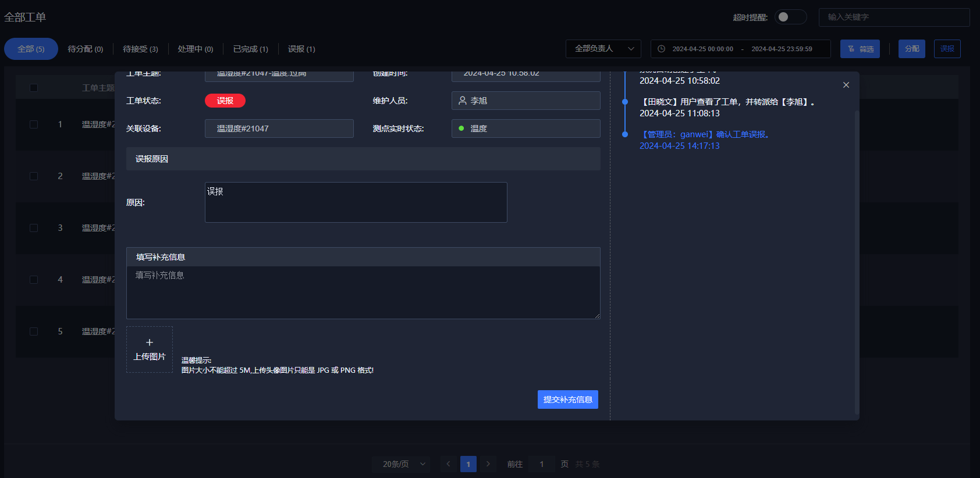This screenshot has width=980, height=478.
Task: Click the clock icon in date range
Action: 662,49
